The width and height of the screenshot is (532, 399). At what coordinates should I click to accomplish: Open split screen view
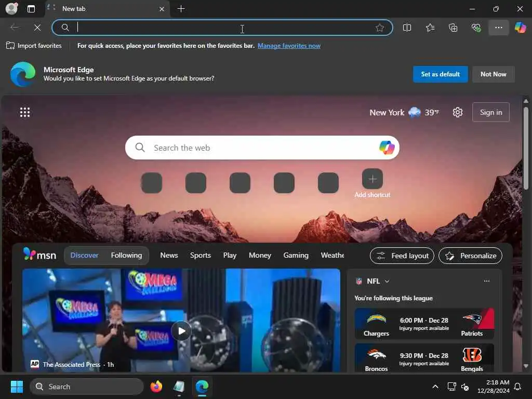407,28
